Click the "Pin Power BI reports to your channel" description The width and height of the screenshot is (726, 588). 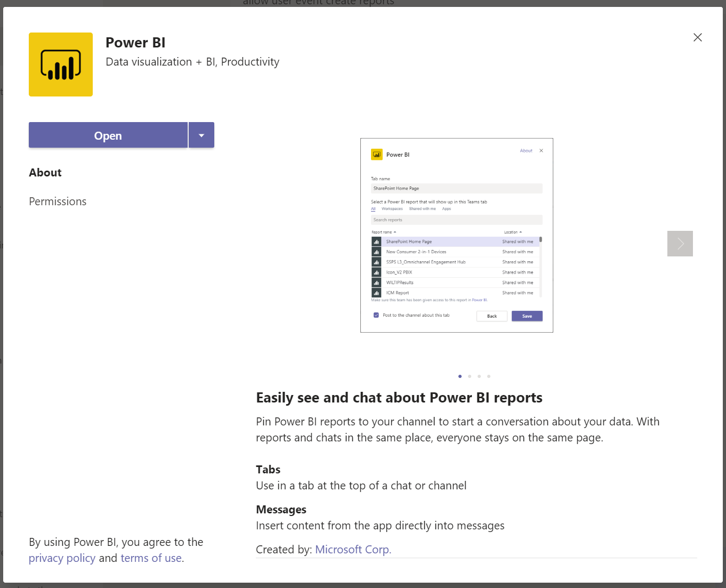458,430
